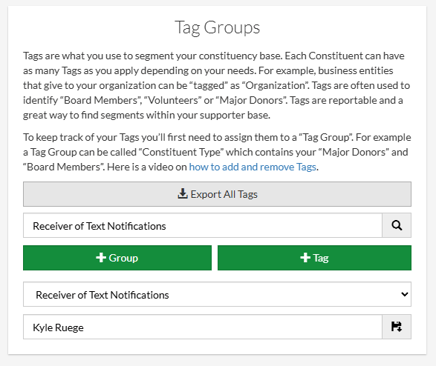Click the word Group on the green button
The height and width of the screenshot is (366, 436).
pos(123,258)
